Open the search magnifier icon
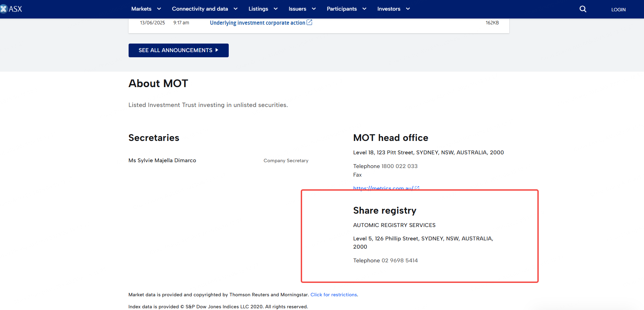 tap(583, 9)
